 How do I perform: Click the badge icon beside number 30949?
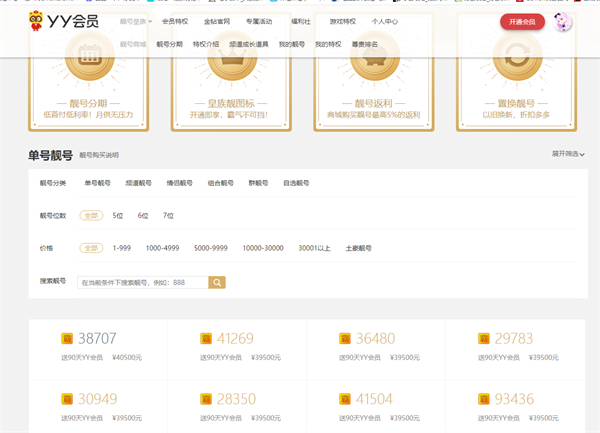tap(67, 399)
